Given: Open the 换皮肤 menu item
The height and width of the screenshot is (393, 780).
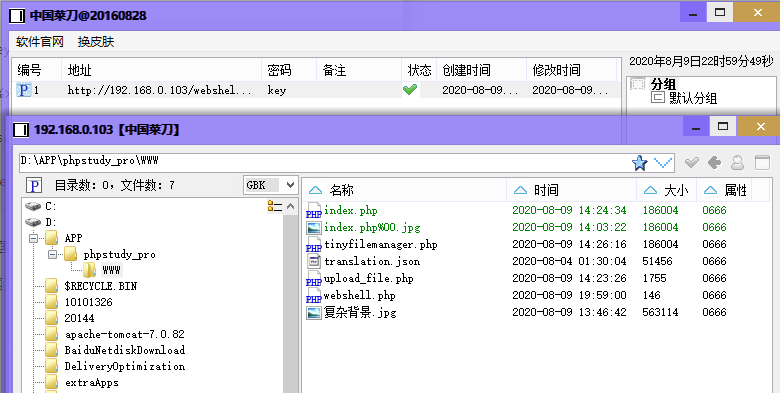Looking at the screenshot, I should [96, 42].
